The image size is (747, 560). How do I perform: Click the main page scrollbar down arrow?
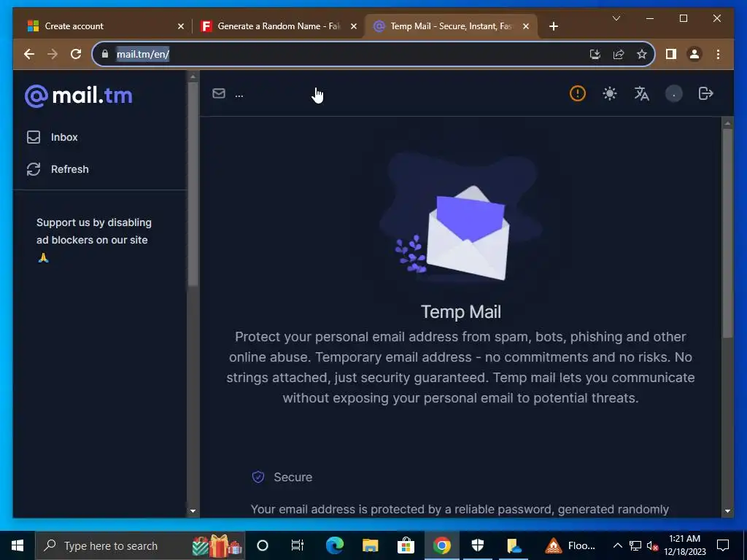[727, 511]
